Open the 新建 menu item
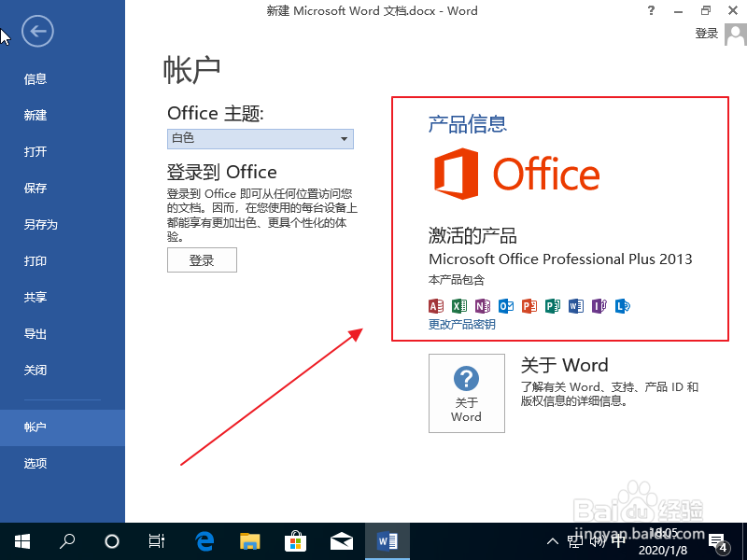The width and height of the screenshot is (747, 560). (35, 115)
